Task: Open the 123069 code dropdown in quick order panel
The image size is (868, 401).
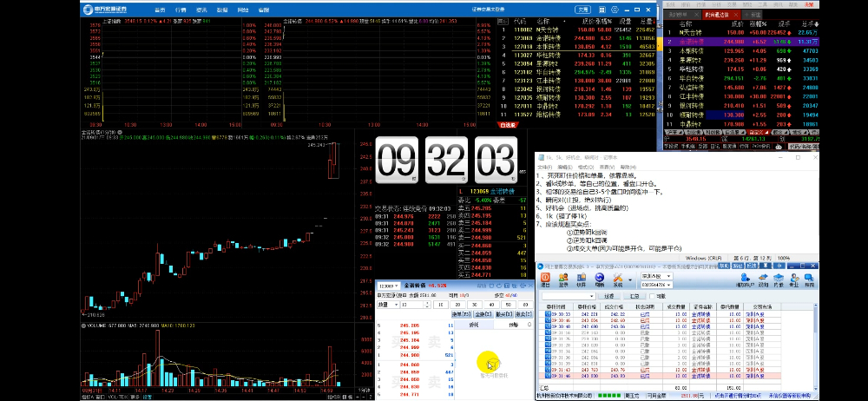Action: (389, 286)
